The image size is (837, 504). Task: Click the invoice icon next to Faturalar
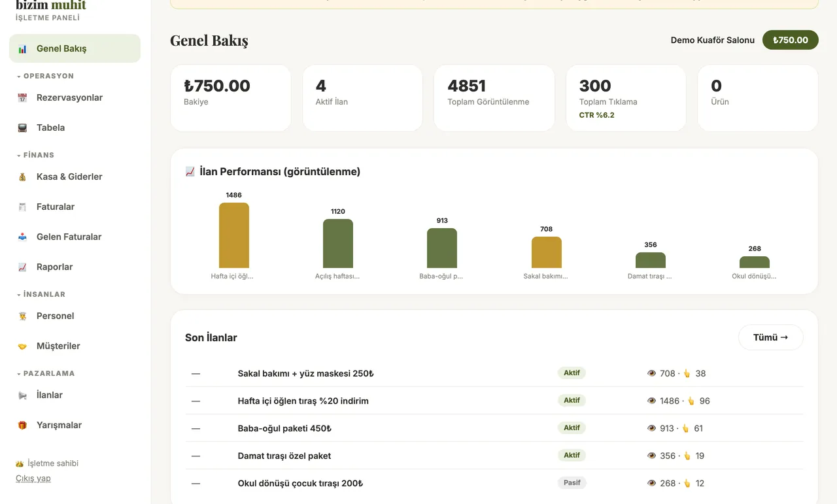click(22, 207)
